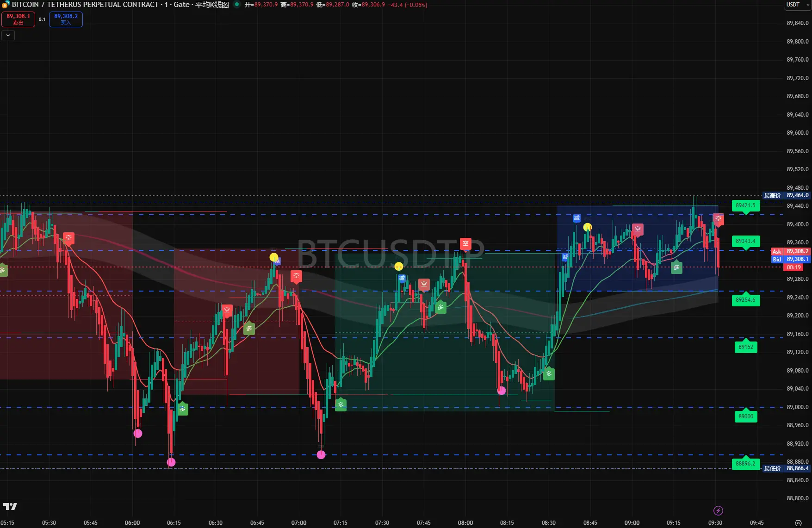Open chart settings via the gear icon
This screenshot has width=812, height=528.
tap(798, 523)
